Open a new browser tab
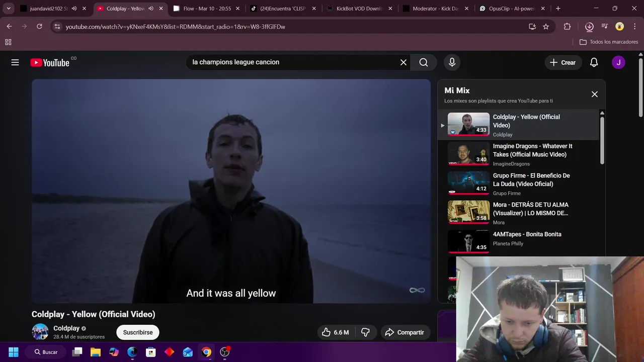This screenshot has width=644, height=362. click(x=558, y=9)
